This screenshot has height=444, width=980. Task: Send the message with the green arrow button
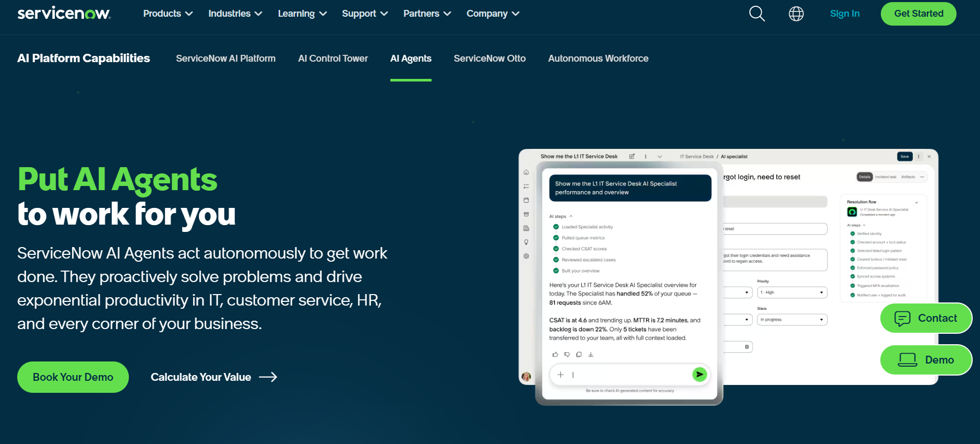pos(699,374)
